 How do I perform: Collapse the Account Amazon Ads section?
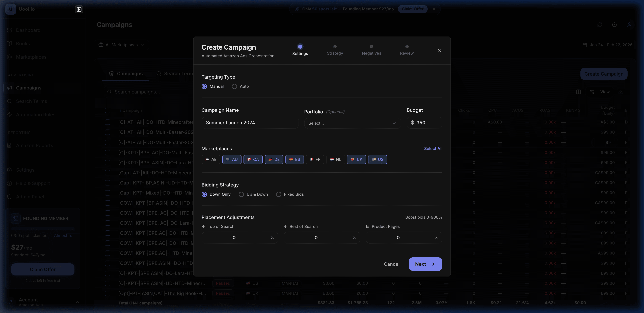[x=77, y=302]
